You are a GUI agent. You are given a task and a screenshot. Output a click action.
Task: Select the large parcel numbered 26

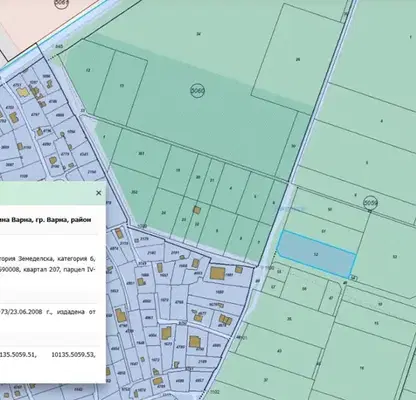pos(298,59)
